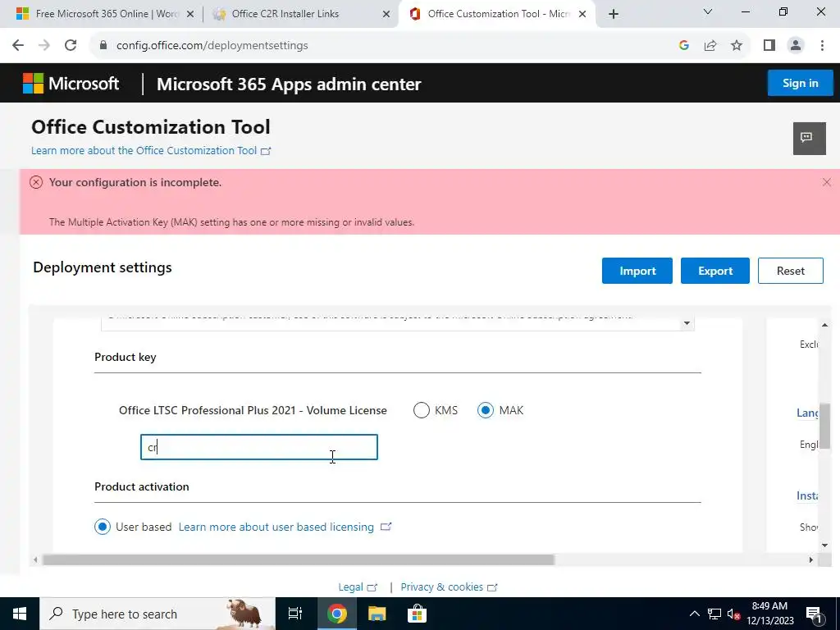Open a new browser tab
840x630 pixels.
pos(614,14)
